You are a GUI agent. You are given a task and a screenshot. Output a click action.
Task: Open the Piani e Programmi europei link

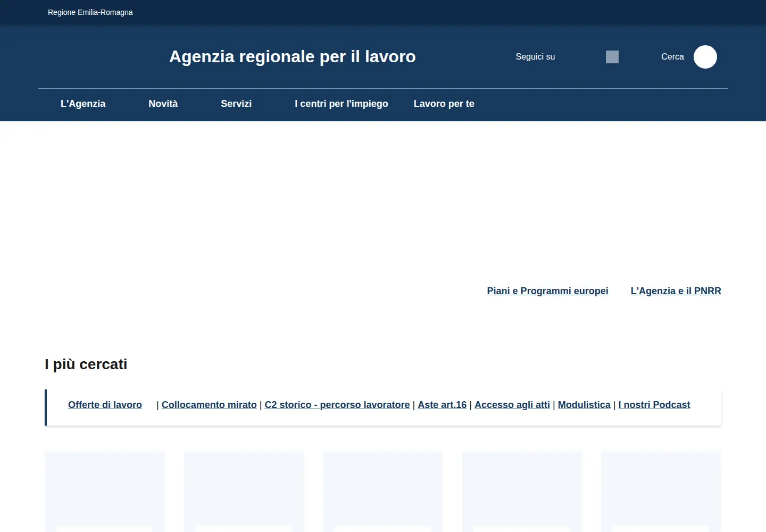point(548,291)
